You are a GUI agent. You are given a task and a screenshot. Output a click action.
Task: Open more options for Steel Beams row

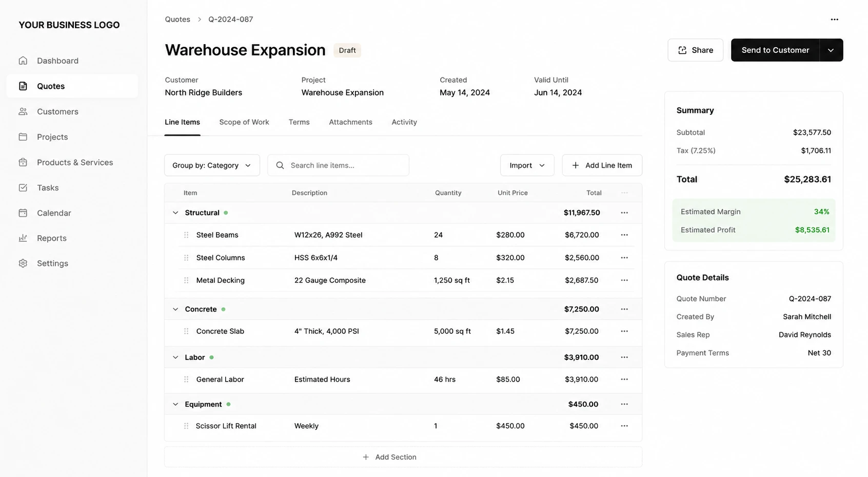[624, 235]
